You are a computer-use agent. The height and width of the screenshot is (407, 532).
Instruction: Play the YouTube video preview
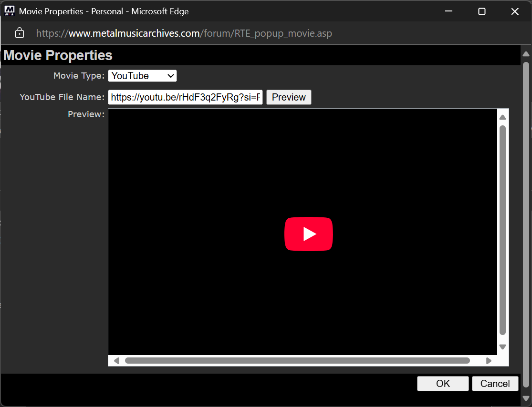tap(308, 234)
